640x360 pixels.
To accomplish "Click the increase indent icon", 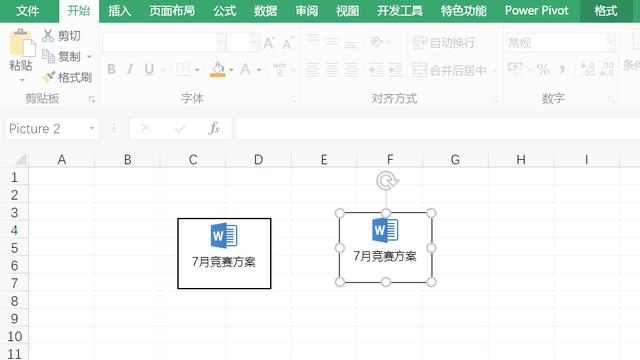I will click(x=395, y=70).
